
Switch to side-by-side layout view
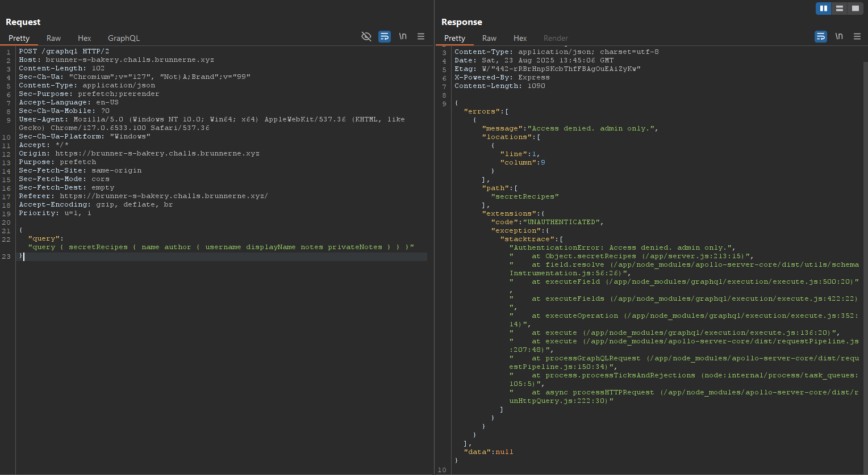click(x=823, y=8)
